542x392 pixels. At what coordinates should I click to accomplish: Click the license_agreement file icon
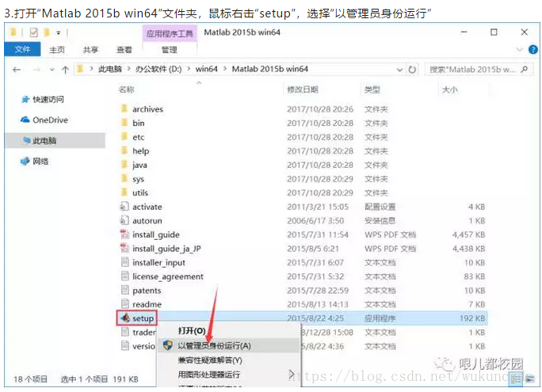coord(124,276)
